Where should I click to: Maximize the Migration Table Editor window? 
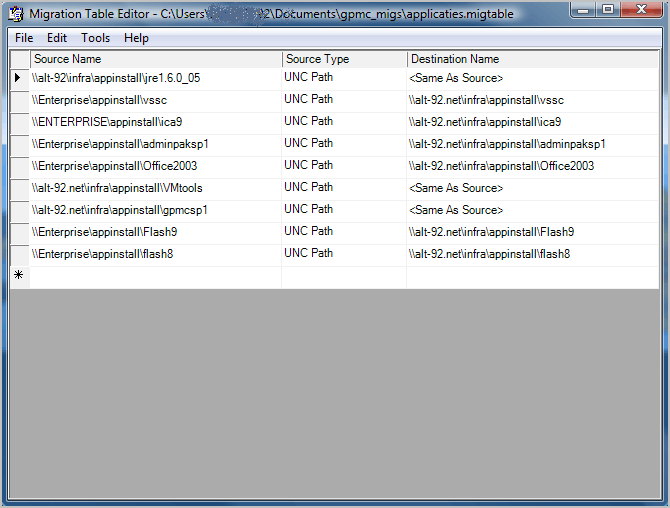tap(608, 10)
